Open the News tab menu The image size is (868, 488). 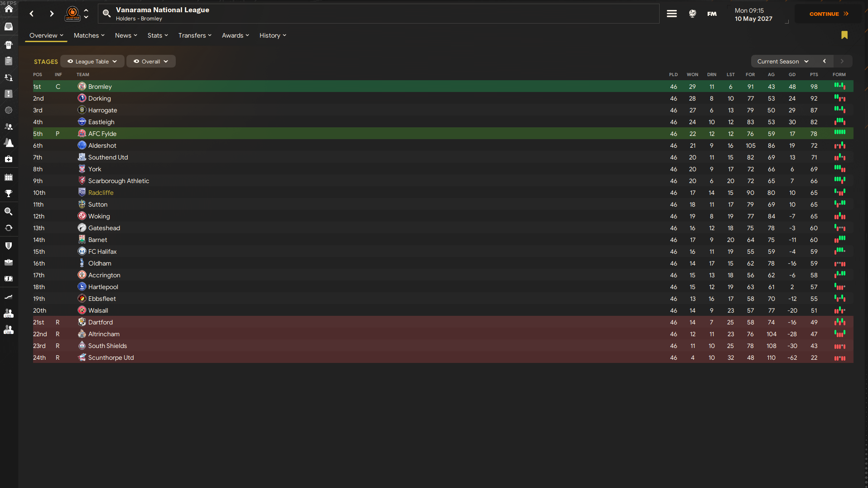tap(126, 35)
